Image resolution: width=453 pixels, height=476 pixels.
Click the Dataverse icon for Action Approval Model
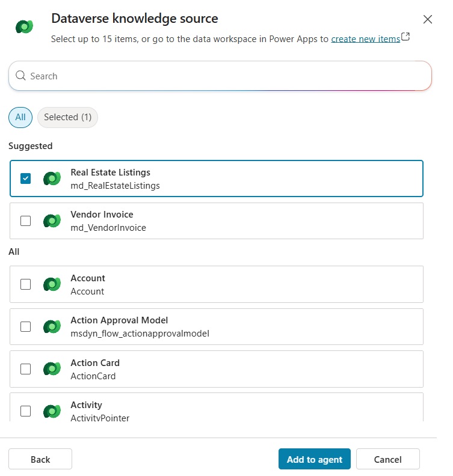pyautogui.click(x=52, y=326)
